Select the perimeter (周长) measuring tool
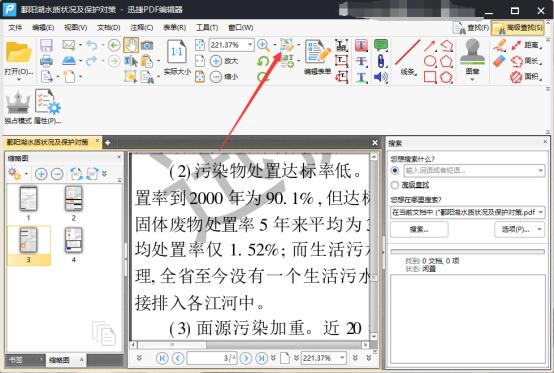Screen dimensions: 554x373 526,61
